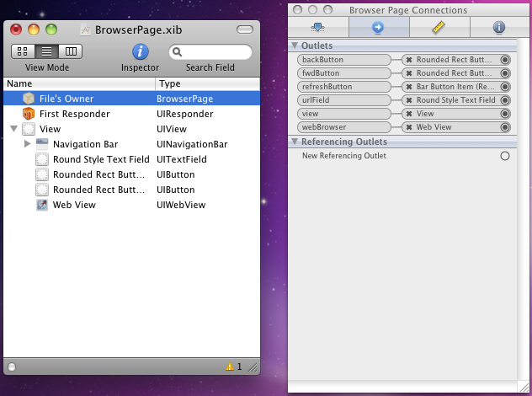Select the File's Owner cube icon
532x396 pixels.
pyautogui.click(x=29, y=99)
